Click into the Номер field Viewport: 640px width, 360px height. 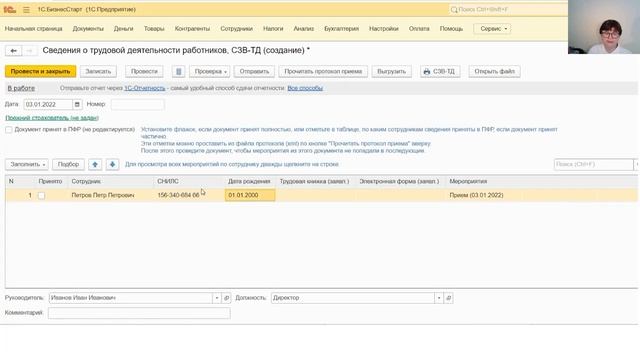click(x=138, y=104)
